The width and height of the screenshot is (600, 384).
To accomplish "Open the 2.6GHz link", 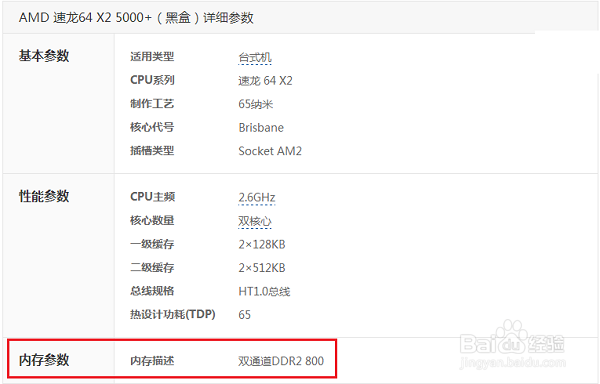I will click(257, 197).
